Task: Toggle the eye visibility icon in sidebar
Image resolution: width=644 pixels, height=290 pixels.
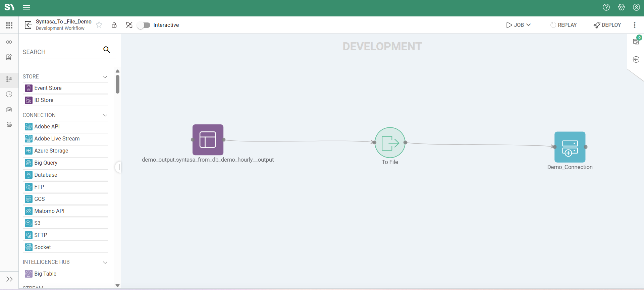Action: click(9, 42)
